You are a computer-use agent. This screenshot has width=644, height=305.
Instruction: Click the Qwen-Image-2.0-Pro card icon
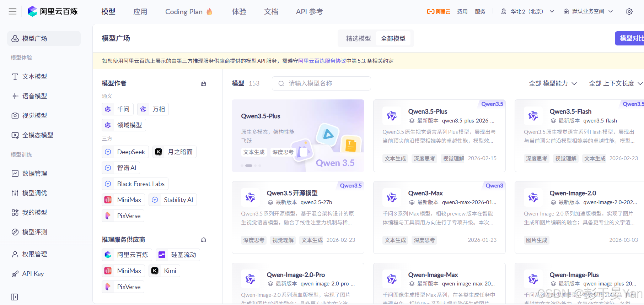tap(250, 279)
